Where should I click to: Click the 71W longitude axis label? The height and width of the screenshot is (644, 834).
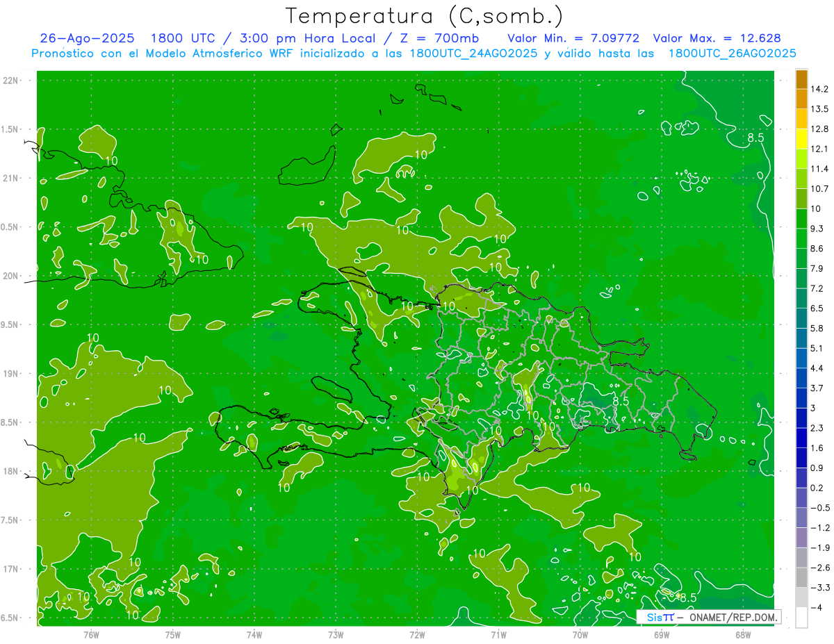498,635
